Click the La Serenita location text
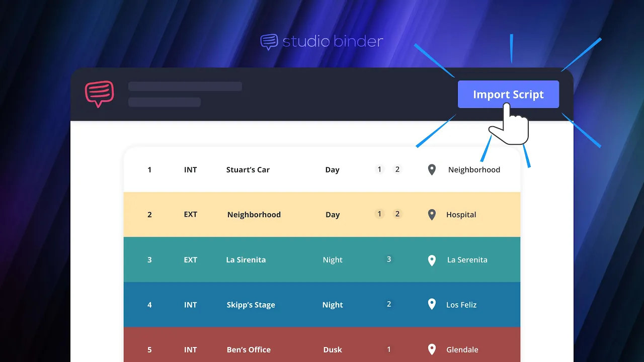This screenshot has width=644, height=362. [467, 260]
